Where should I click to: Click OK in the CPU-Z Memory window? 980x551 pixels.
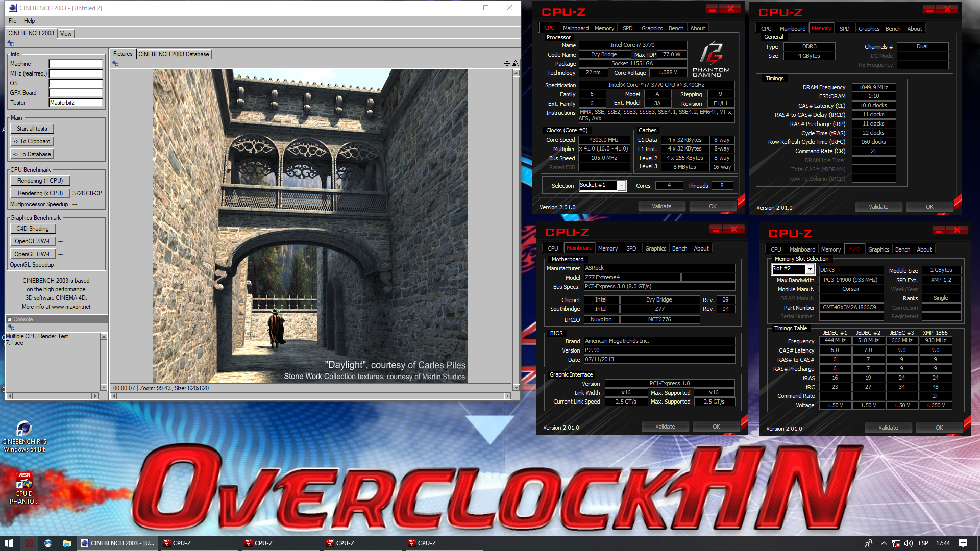tap(929, 207)
